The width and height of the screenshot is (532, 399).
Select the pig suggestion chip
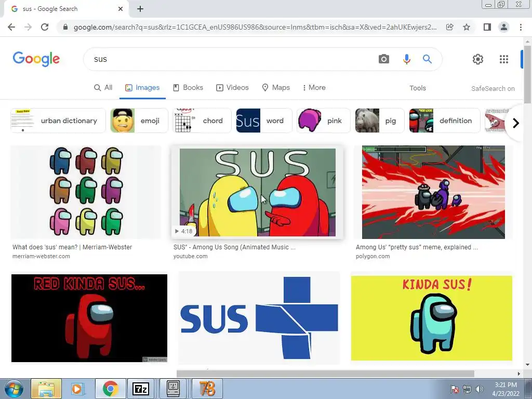click(380, 121)
